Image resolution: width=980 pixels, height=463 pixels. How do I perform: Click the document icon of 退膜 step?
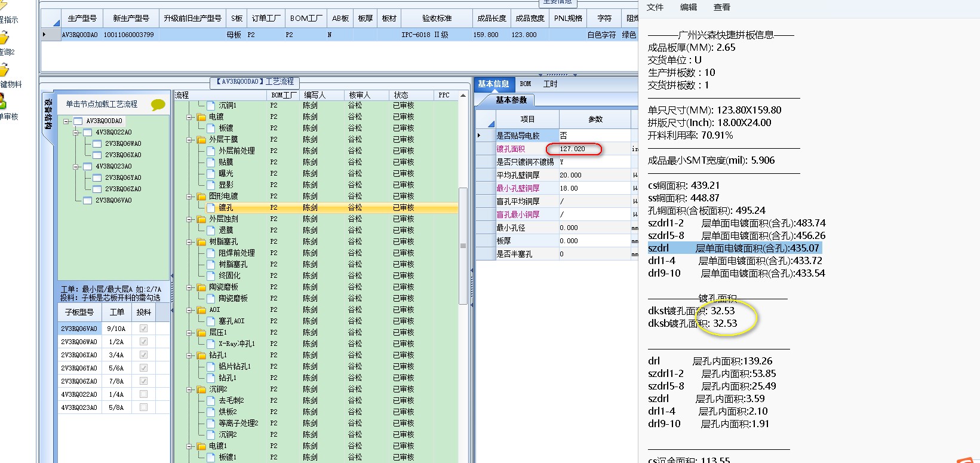coord(211,230)
